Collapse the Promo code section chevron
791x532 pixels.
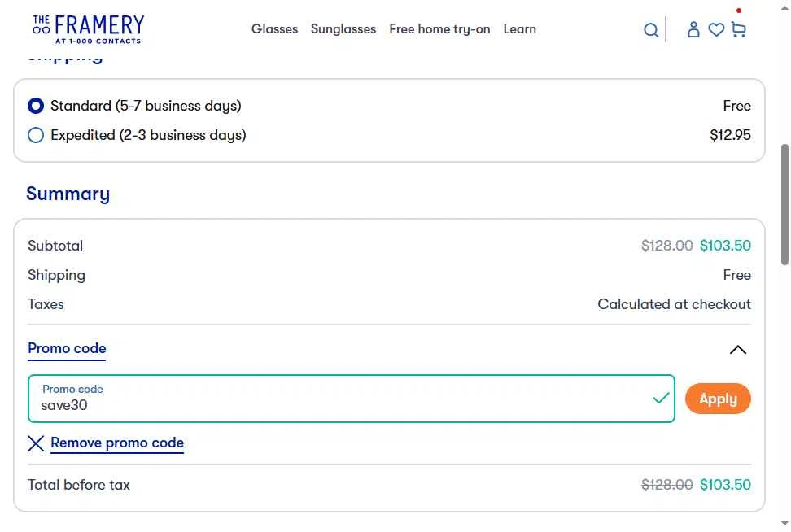[738, 350]
